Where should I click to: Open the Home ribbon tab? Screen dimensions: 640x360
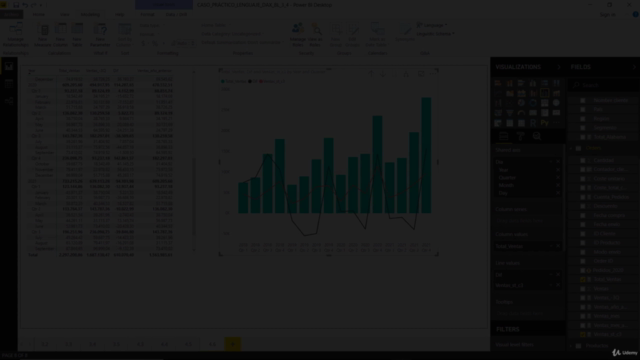click(x=39, y=14)
